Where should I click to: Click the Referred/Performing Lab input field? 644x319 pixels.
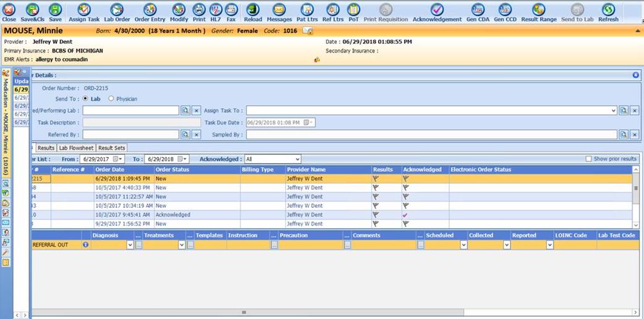tap(130, 110)
